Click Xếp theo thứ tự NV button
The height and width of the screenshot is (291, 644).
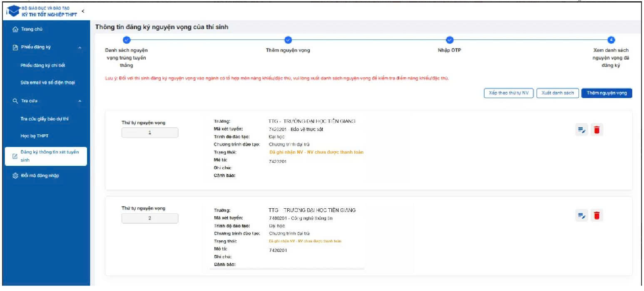(x=509, y=93)
